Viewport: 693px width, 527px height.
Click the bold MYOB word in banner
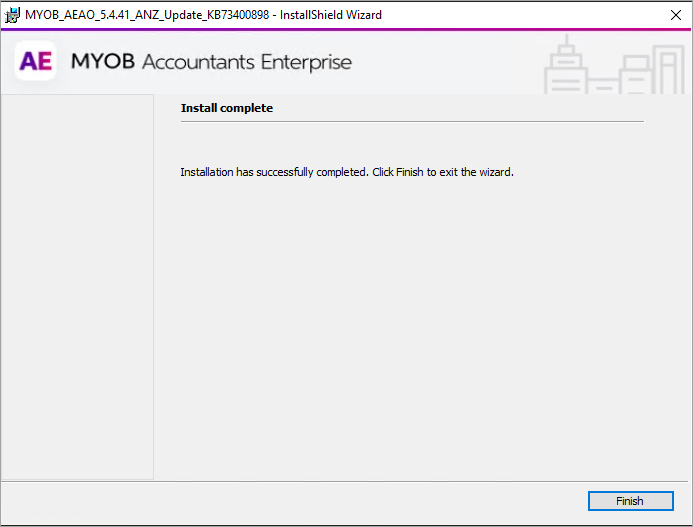click(x=102, y=62)
